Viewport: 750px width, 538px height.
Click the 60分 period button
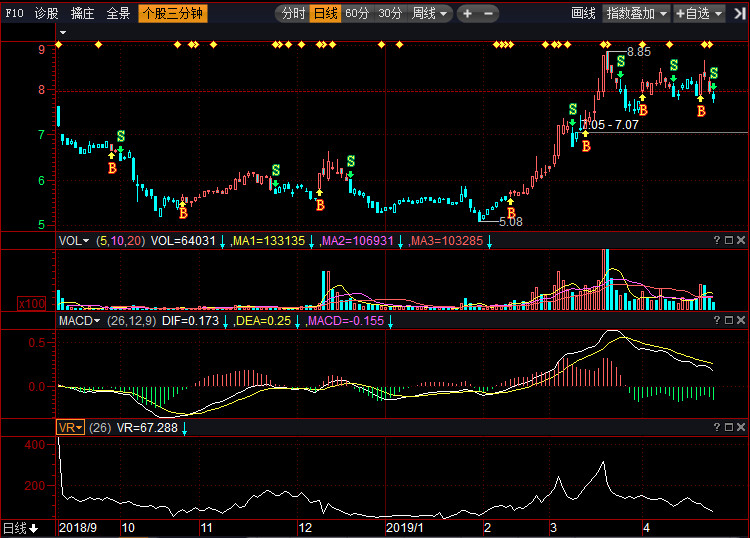(357, 13)
